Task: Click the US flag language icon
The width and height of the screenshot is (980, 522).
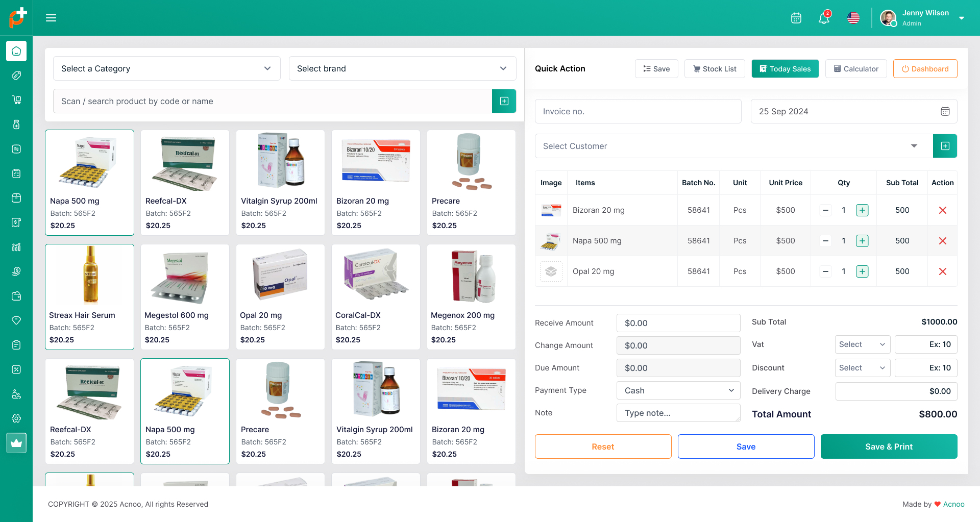Action: pyautogui.click(x=853, y=18)
